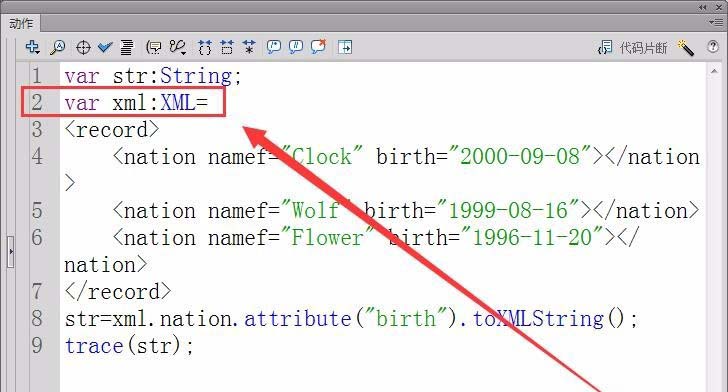Screen dimensions: 728x392
Task: Open help question mark icon
Action: (713, 47)
